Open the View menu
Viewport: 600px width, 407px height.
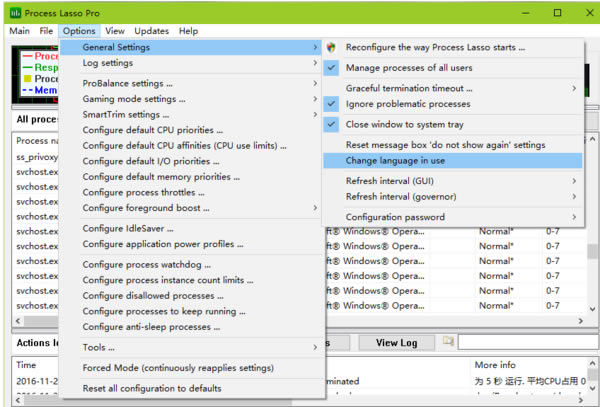115,31
